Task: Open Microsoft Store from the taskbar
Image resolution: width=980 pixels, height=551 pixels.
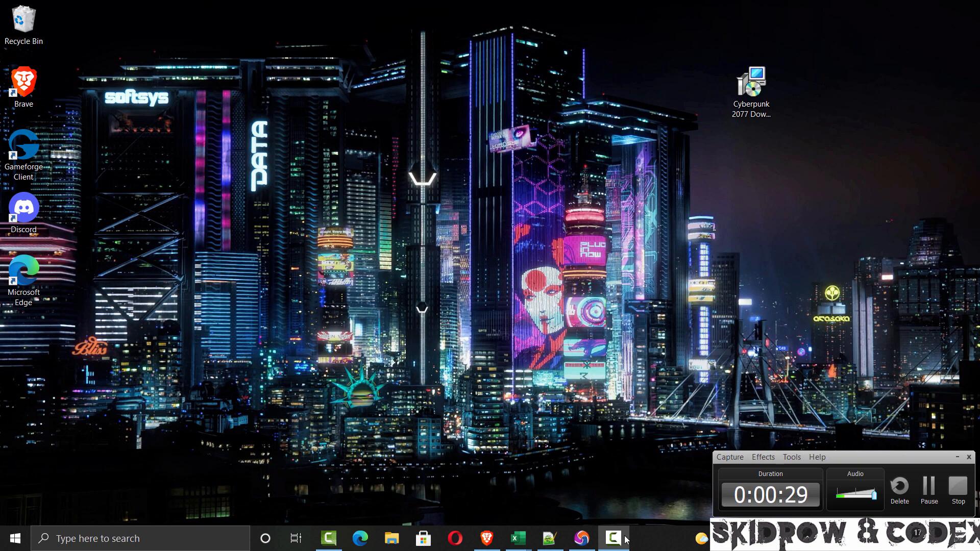Action: tap(423, 538)
